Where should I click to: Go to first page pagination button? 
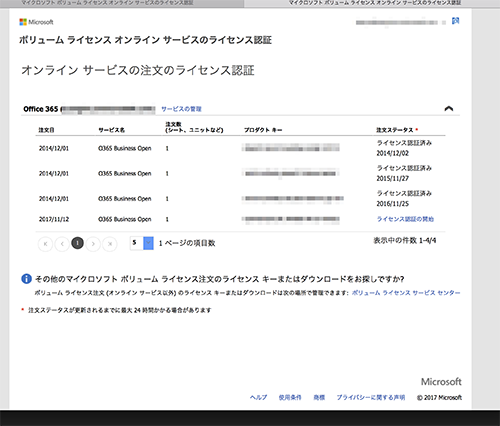[46, 244]
